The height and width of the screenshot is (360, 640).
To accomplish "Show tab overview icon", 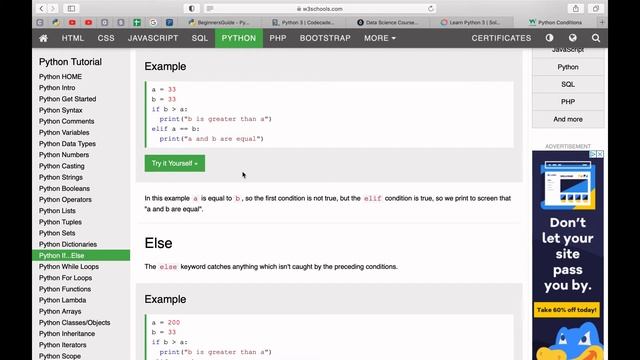I will (x=596, y=9).
